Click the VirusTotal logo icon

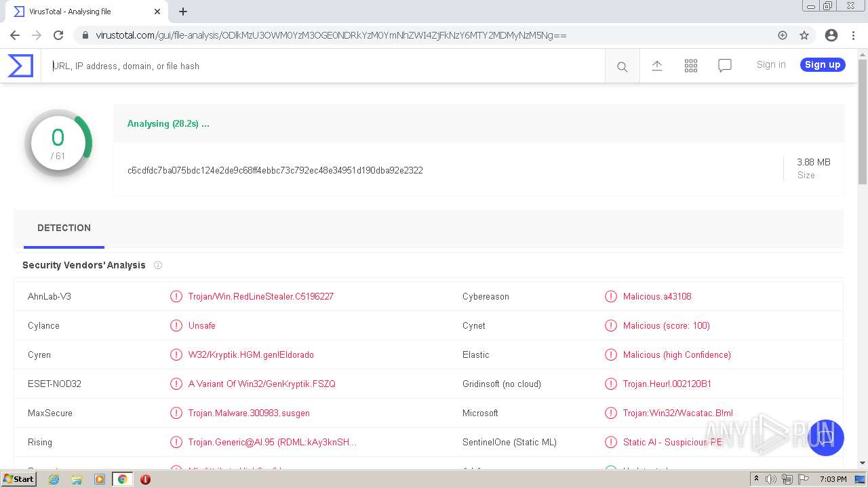[20, 66]
